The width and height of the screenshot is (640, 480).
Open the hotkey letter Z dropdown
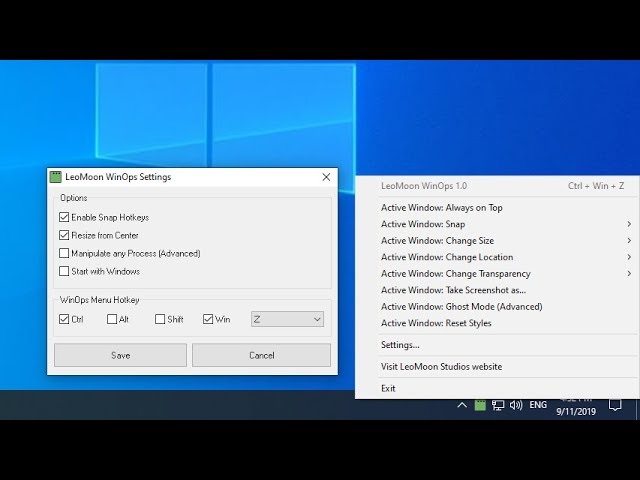(287, 319)
